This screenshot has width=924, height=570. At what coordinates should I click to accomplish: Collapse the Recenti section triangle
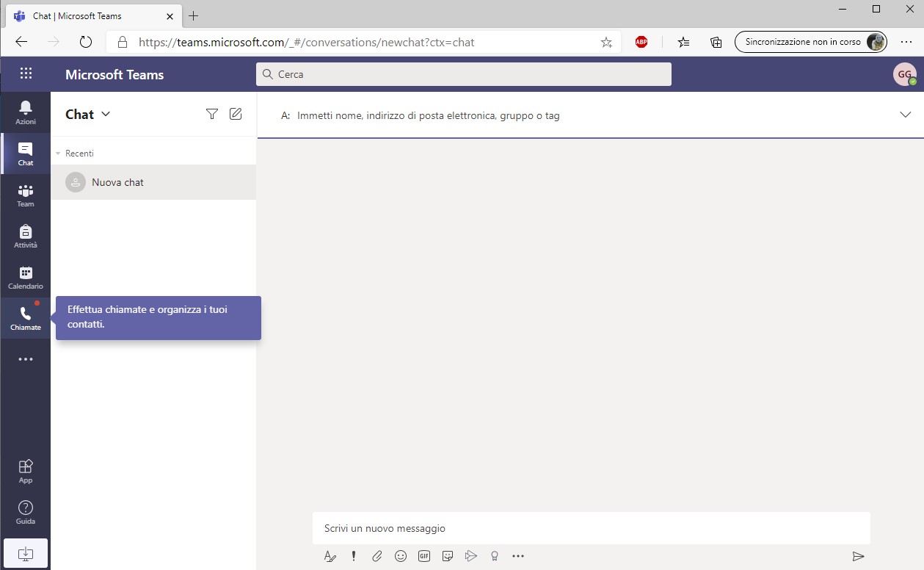[58, 154]
